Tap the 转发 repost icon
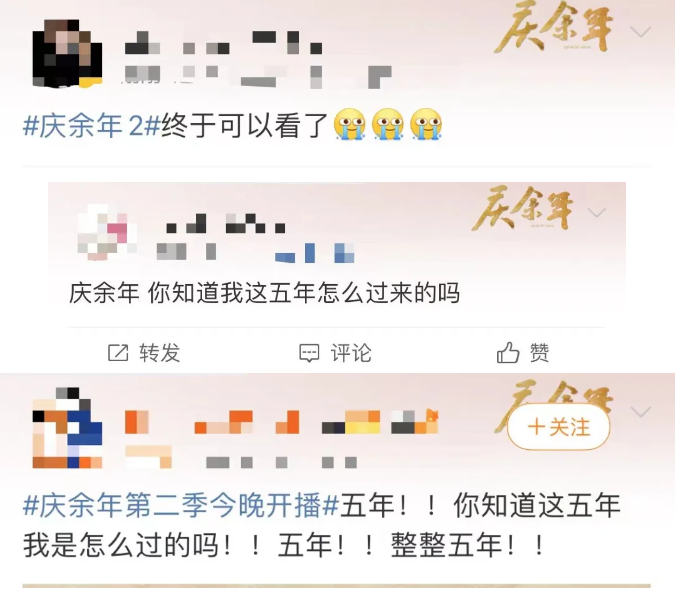The width and height of the screenshot is (675, 590). pyautogui.click(x=118, y=353)
